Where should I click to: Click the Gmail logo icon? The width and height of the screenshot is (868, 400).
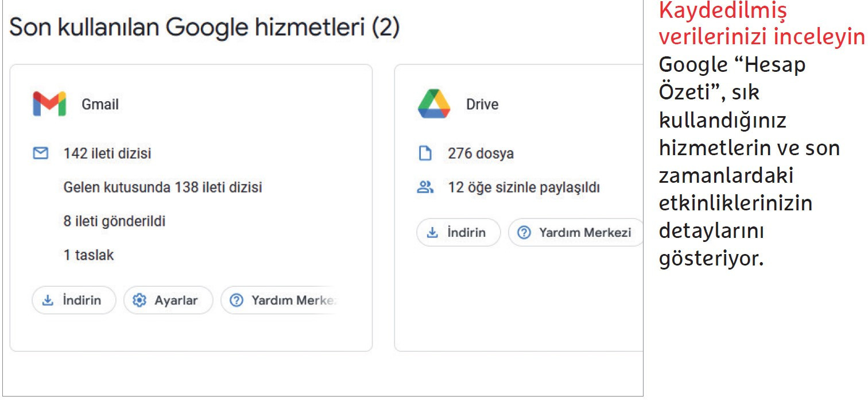[x=49, y=104]
